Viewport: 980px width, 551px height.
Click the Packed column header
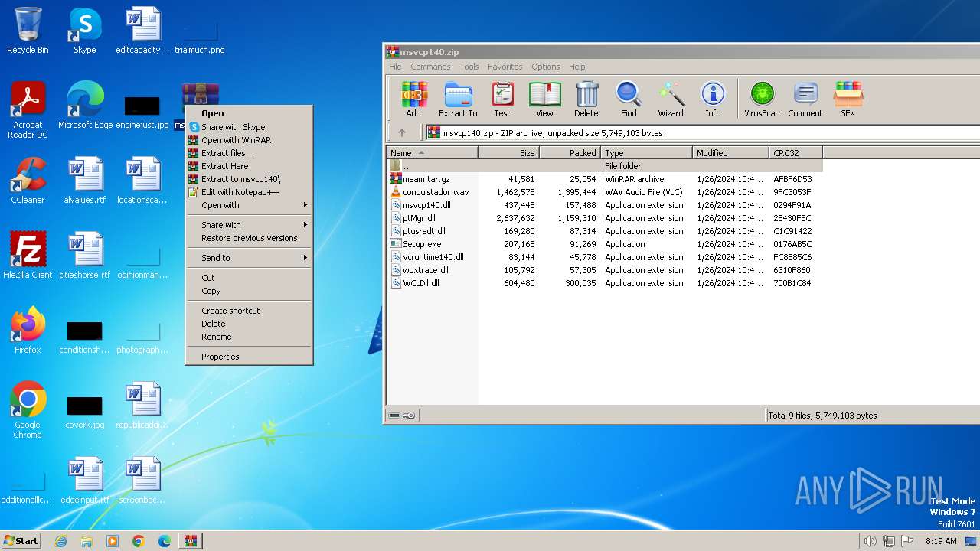coord(570,153)
